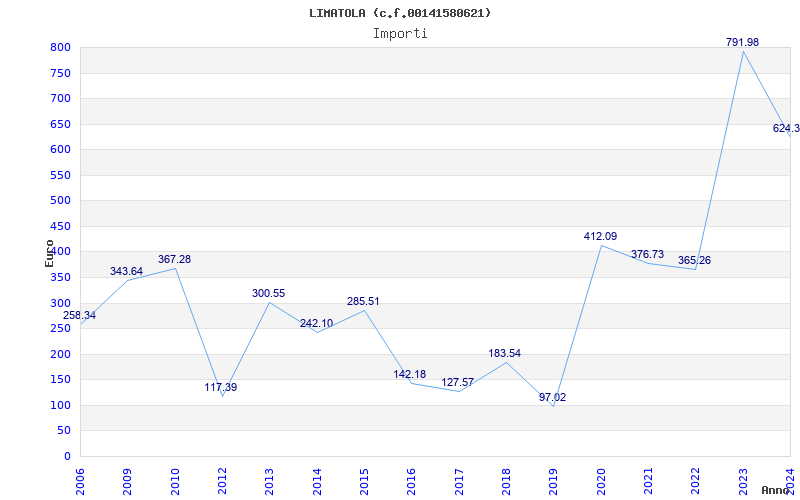Click the Euro y-axis title
This screenshot has width=800, height=500.
point(49,253)
